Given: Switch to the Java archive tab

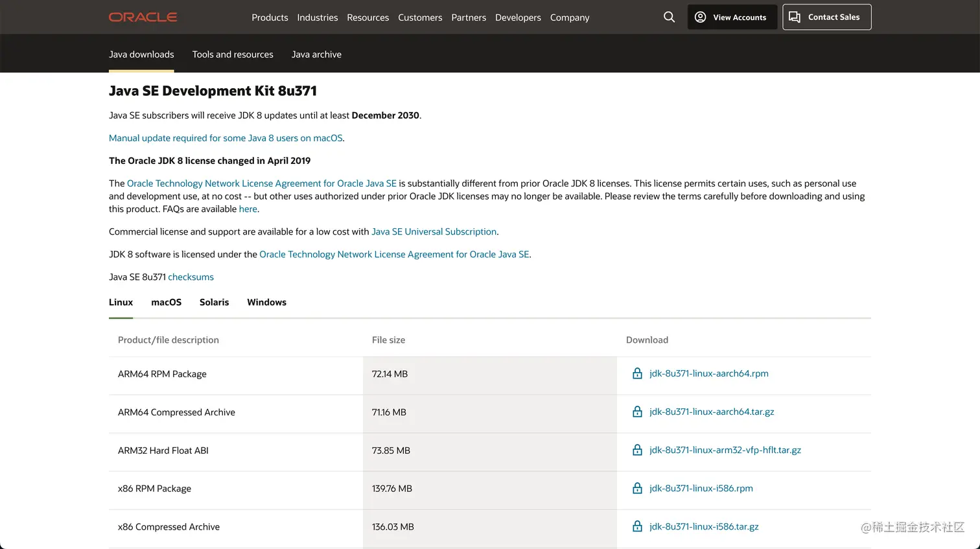Looking at the screenshot, I should 316,54.
